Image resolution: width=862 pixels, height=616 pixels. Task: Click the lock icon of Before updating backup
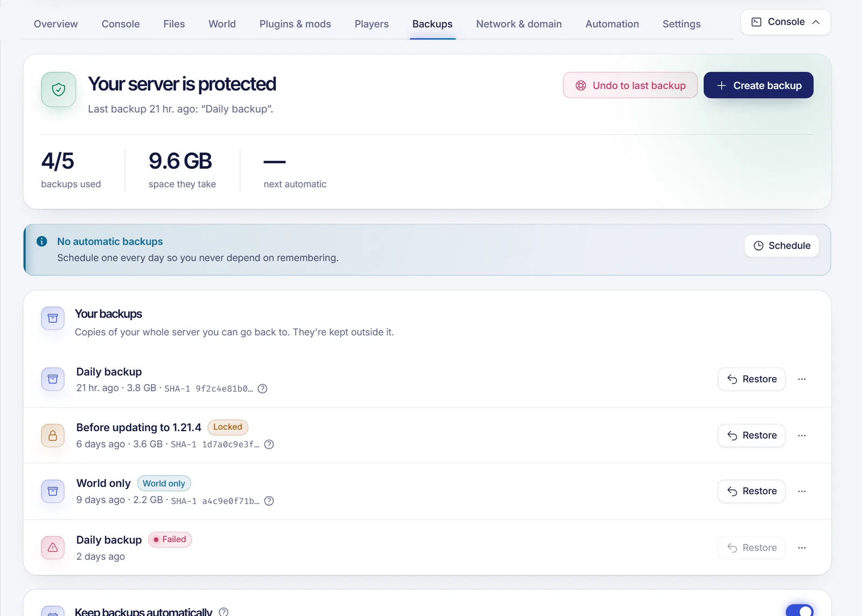(53, 435)
